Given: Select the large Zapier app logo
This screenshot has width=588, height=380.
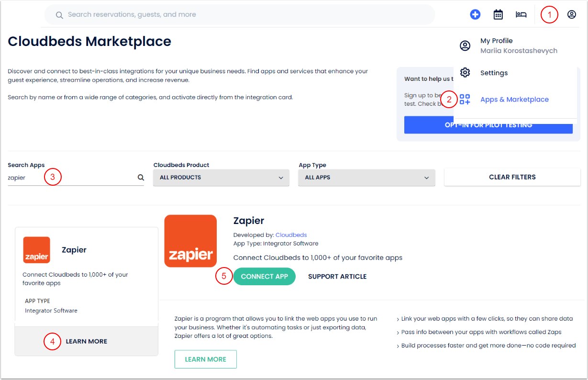Looking at the screenshot, I should (x=190, y=241).
